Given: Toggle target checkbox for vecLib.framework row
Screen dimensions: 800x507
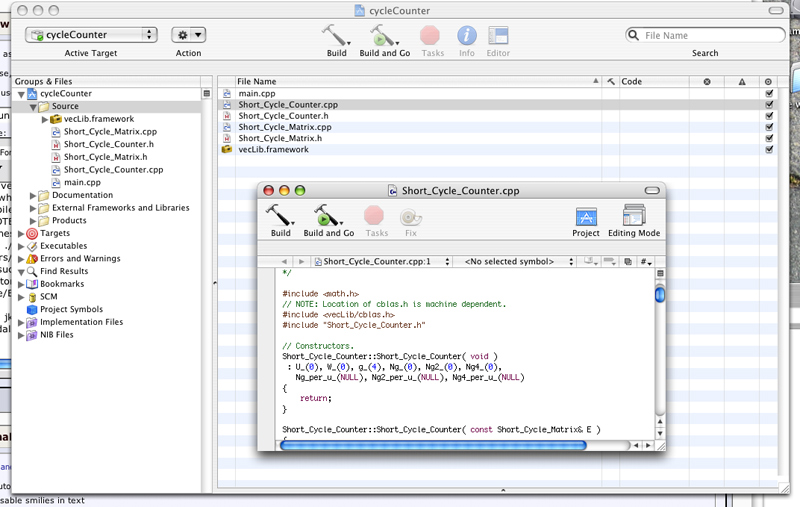Looking at the screenshot, I should point(769,149).
